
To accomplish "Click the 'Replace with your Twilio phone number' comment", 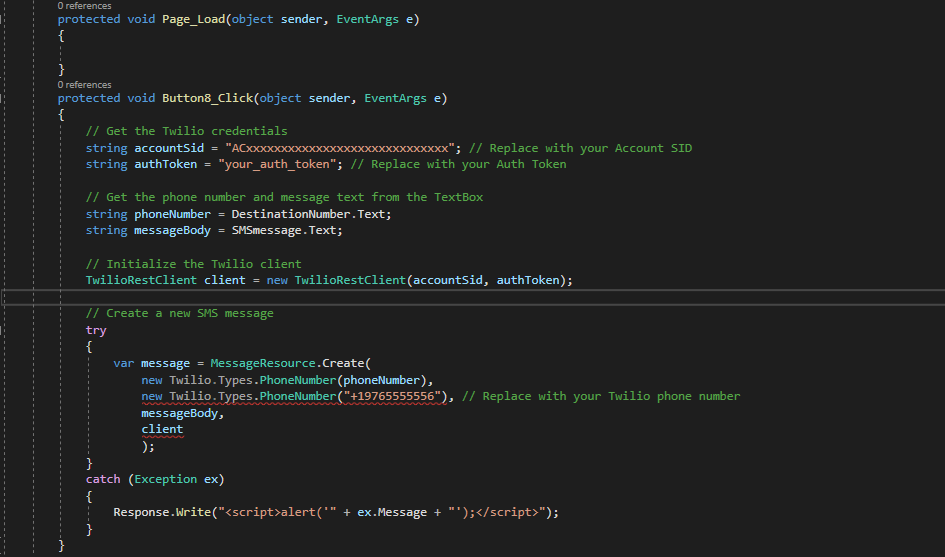I will [x=601, y=397].
